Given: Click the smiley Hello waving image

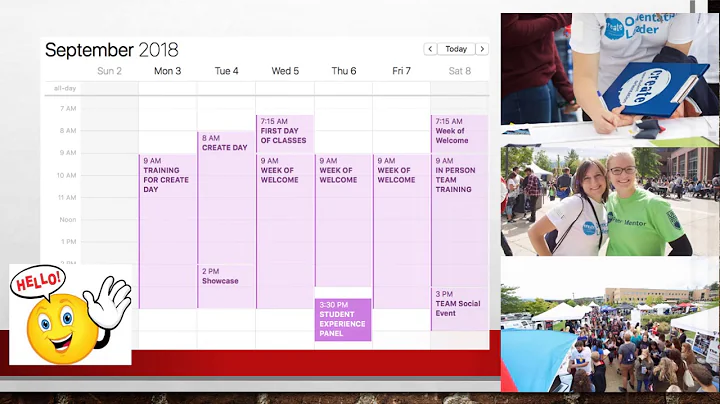Looking at the screenshot, I should (70, 314).
